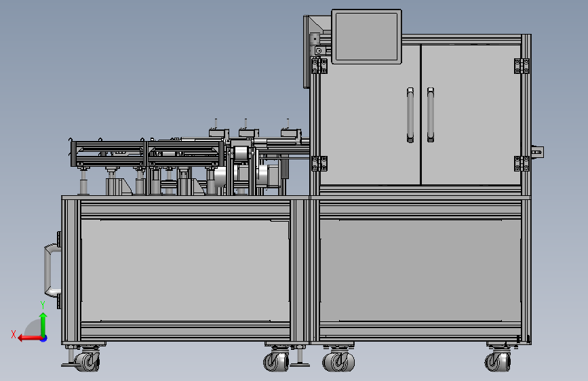This screenshot has height=381, width=588.
Task: Click the green Y axis arrow
Action: pos(43,324)
